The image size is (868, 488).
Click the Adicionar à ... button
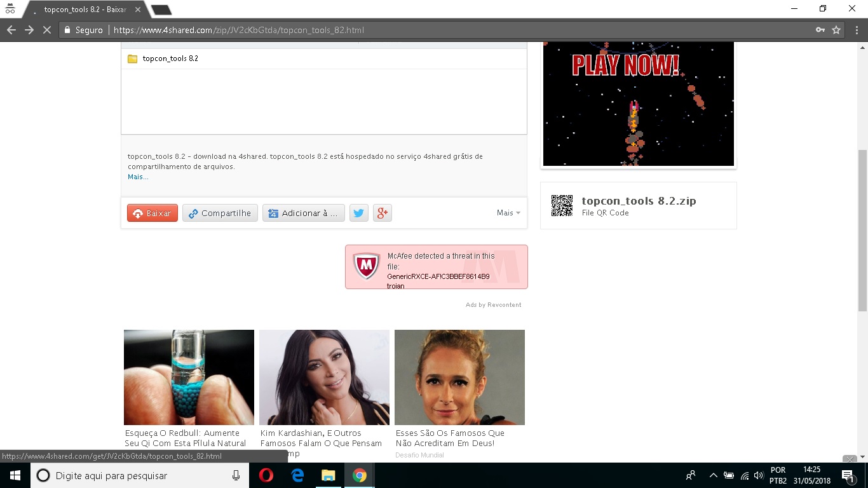[x=304, y=213]
